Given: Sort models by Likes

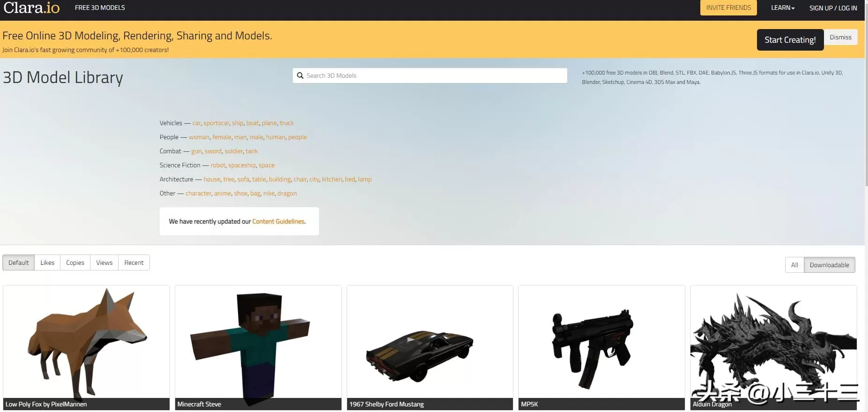Looking at the screenshot, I should coord(47,262).
